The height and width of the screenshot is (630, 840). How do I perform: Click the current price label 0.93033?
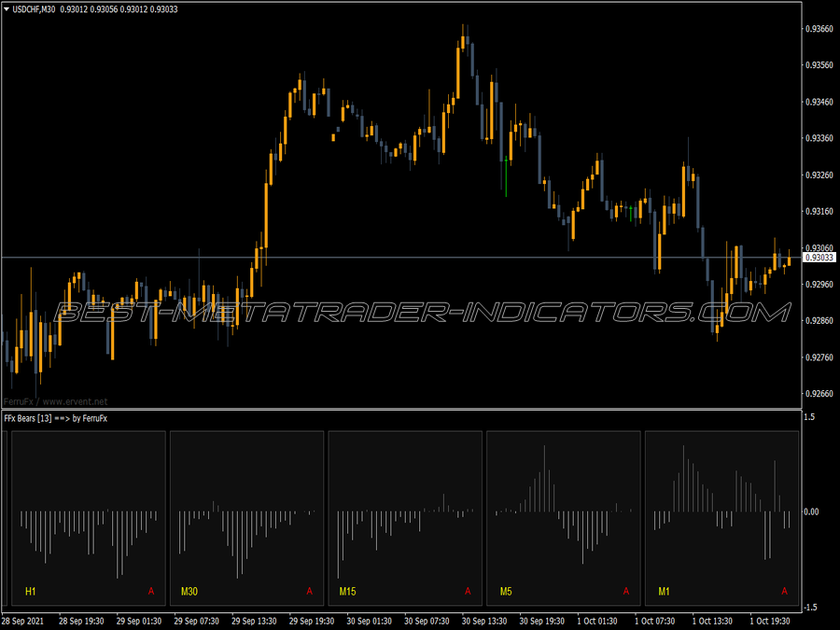(x=819, y=258)
